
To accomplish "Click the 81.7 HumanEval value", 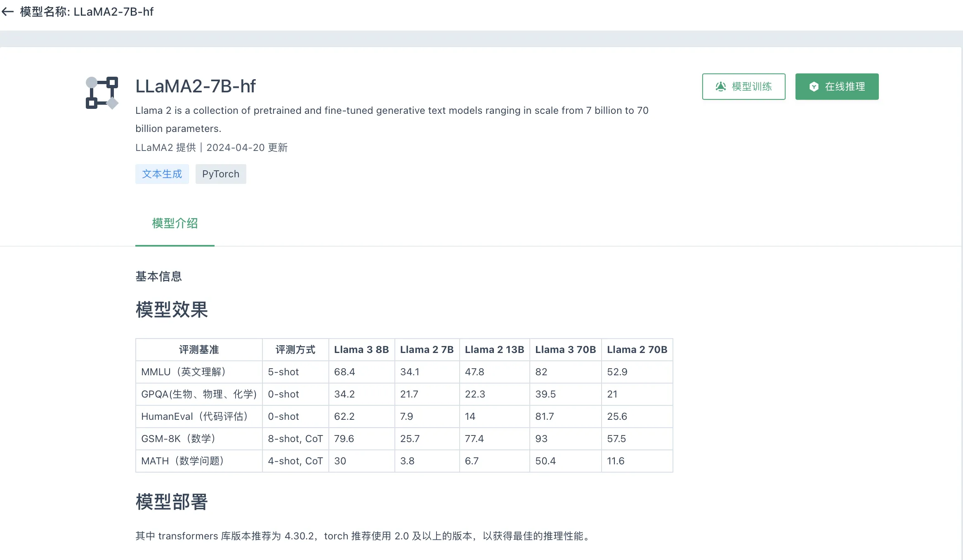I will tap(545, 416).
